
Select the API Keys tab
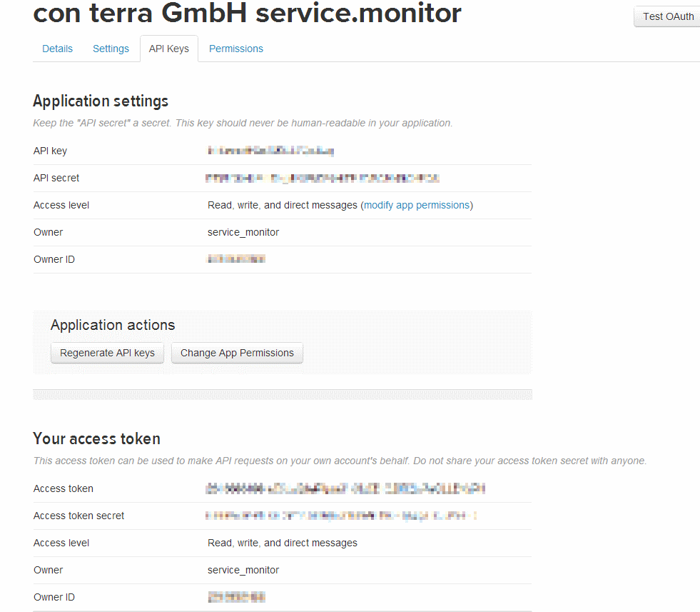168,49
